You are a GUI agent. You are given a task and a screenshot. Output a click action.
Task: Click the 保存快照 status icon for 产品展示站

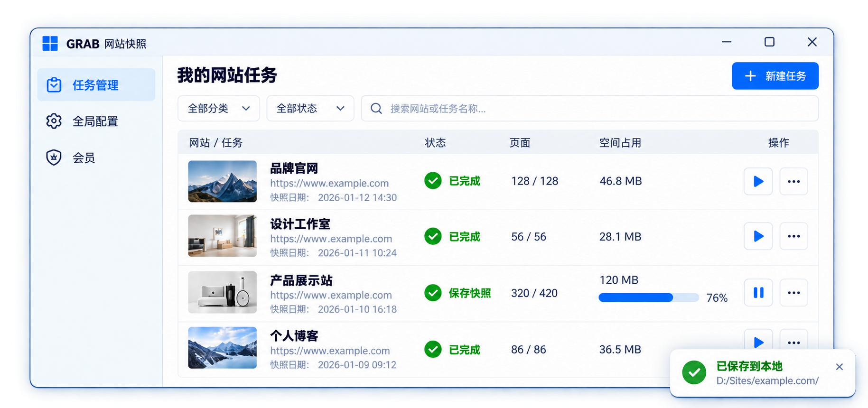coord(433,293)
